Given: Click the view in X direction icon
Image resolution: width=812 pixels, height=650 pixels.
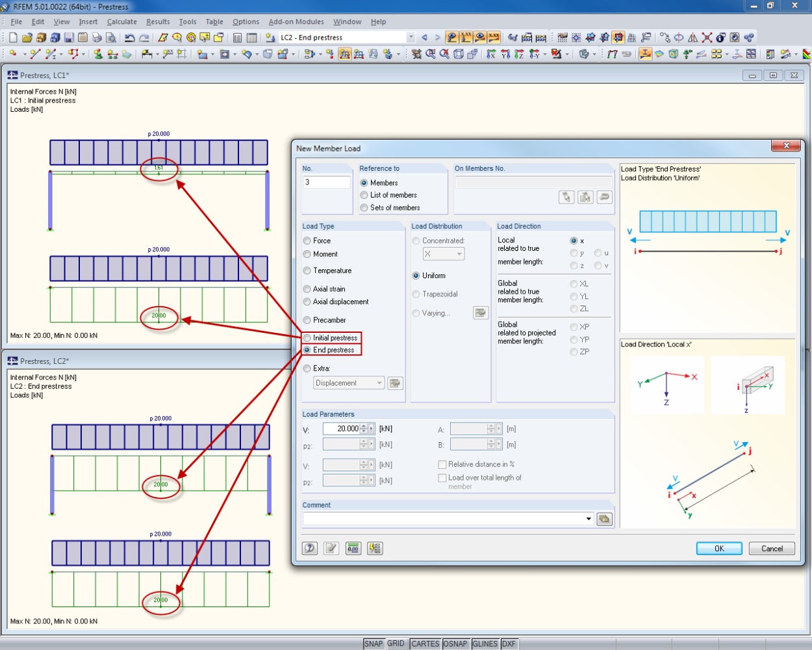Looking at the screenshot, I should (491, 55).
